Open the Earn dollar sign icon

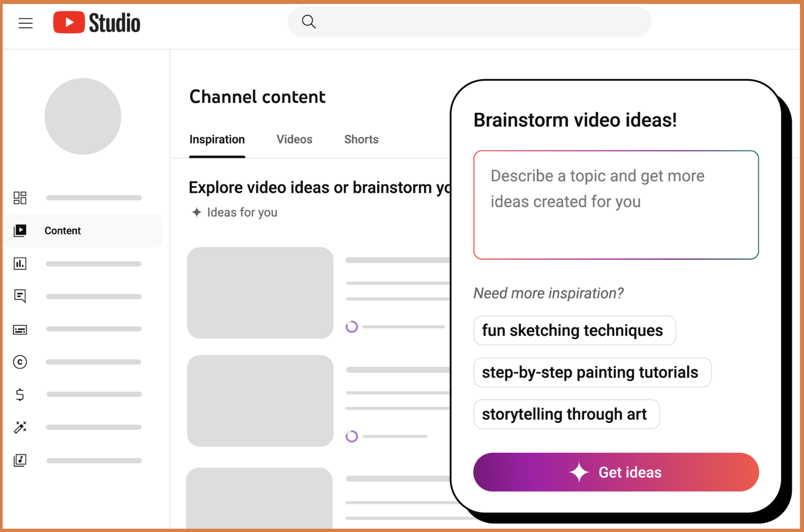click(20, 394)
